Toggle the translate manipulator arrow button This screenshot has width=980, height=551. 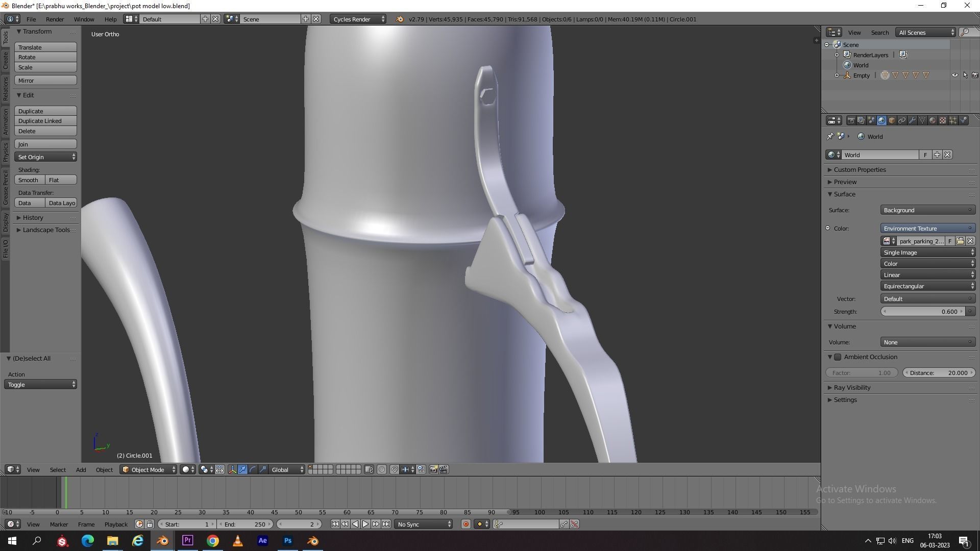tap(242, 469)
